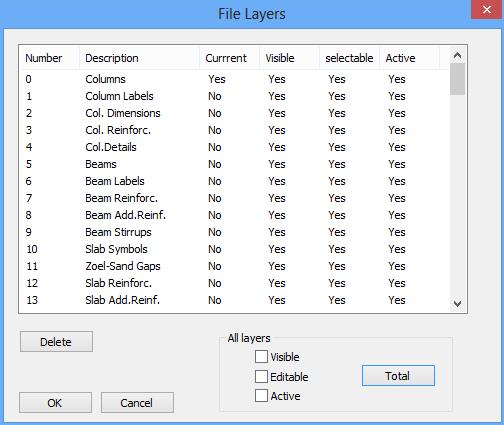
Task: Click the Current value Yes for Columns
Action: pyautogui.click(x=217, y=79)
